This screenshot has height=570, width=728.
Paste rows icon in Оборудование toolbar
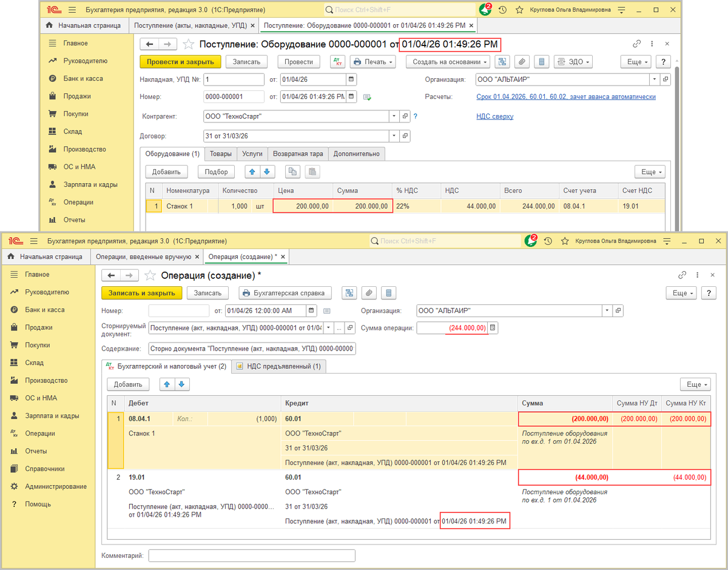click(312, 172)
